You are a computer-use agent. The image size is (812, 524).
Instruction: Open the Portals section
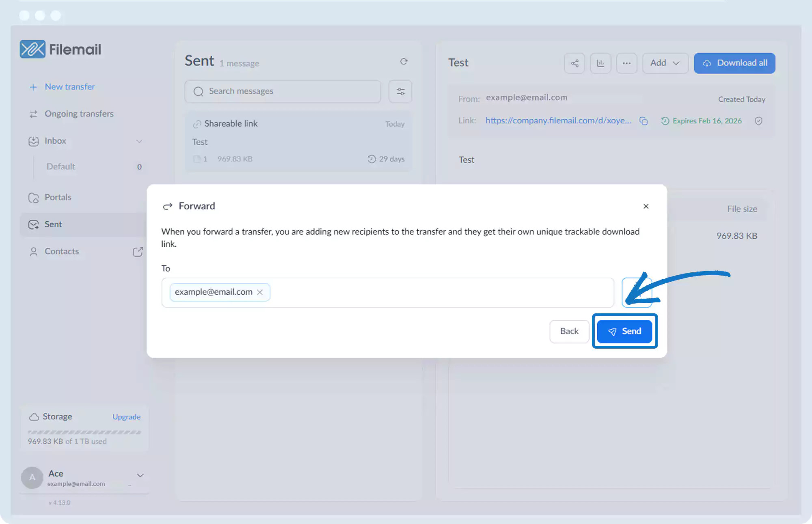(58, 197)
